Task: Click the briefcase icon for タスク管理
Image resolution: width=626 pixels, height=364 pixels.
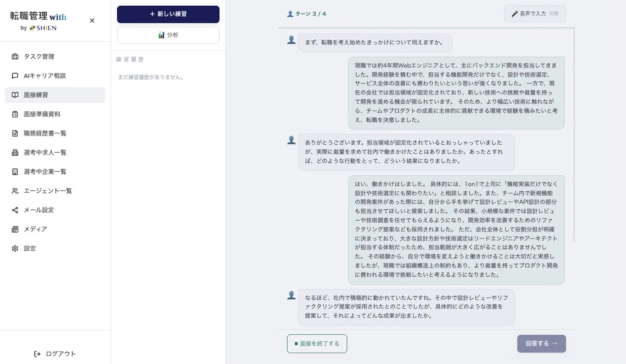Action: pos(15,57)
